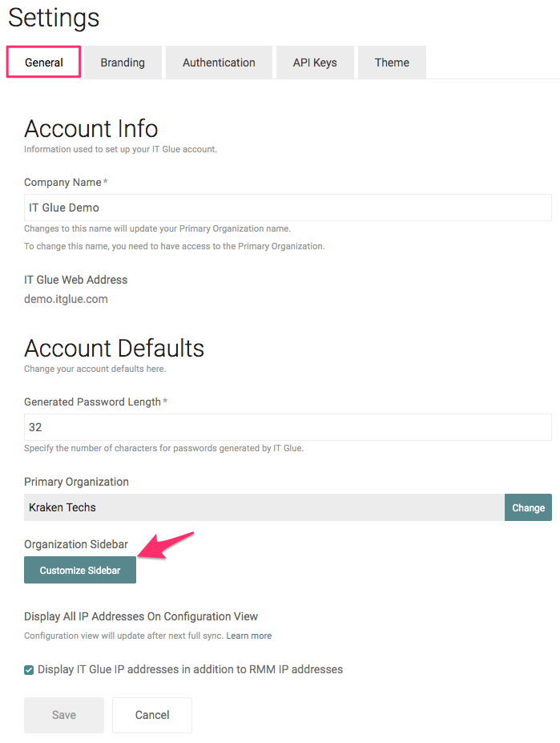The image size is (560, 743).
Task: Click the Change button beside Kraken Techs
Action: 528,507
